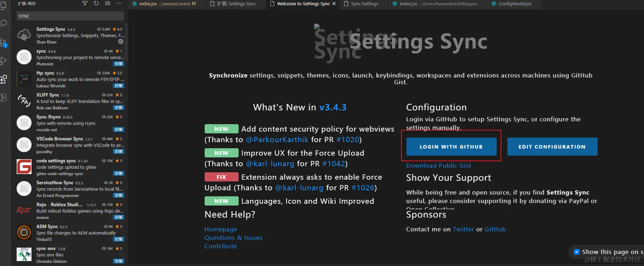Open the Download Public Gist link
The height and width of the screenshot is (266, 644).
tap(438, 166)
